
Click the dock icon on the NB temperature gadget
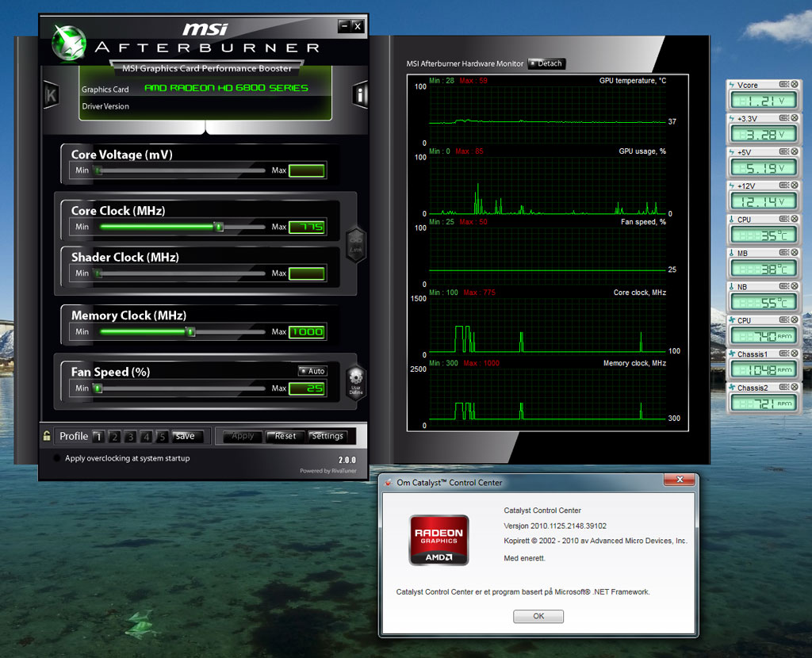[x=784, y=286]
